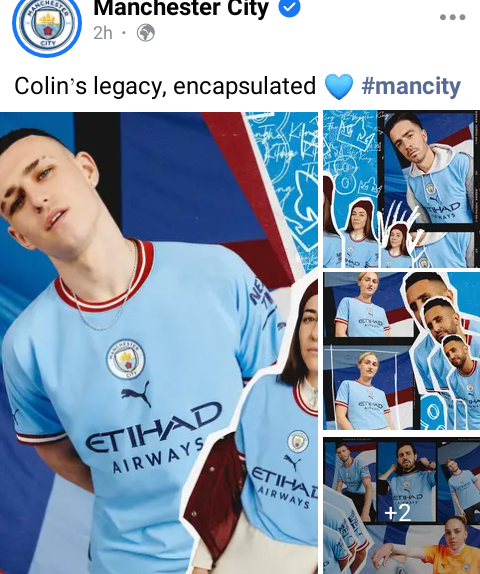Open the middle-right collage photo
This screenshot has height=574, width=480.
pos(401,351)
